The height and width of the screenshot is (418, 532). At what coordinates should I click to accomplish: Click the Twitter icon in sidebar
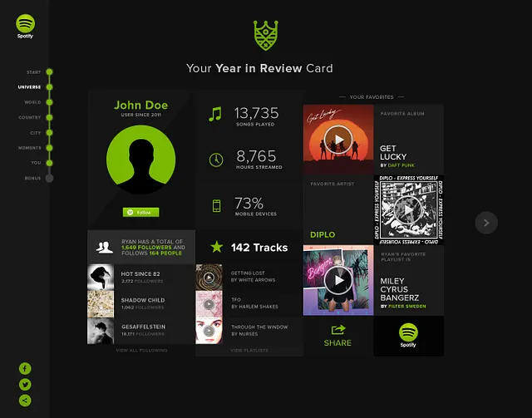click(25, 385)
